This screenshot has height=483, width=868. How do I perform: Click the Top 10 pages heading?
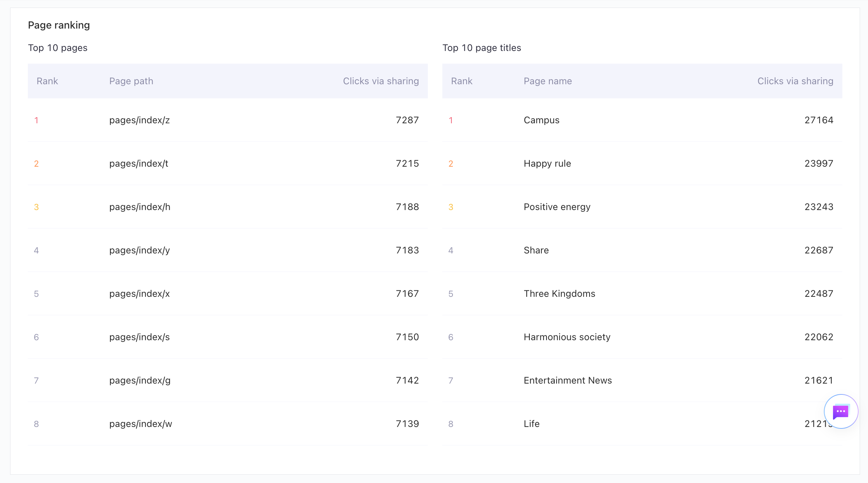[x=58, y=48]
